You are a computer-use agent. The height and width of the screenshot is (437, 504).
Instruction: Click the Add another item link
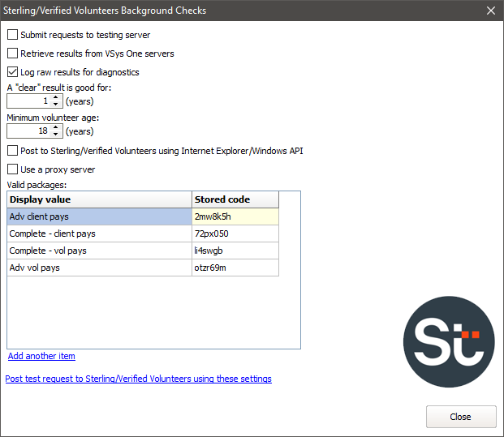pyautogui.click(x=41, y=356)
